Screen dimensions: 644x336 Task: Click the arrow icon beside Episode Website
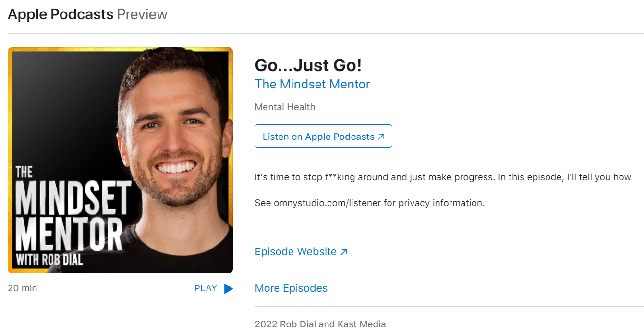[x=343, y=252]
